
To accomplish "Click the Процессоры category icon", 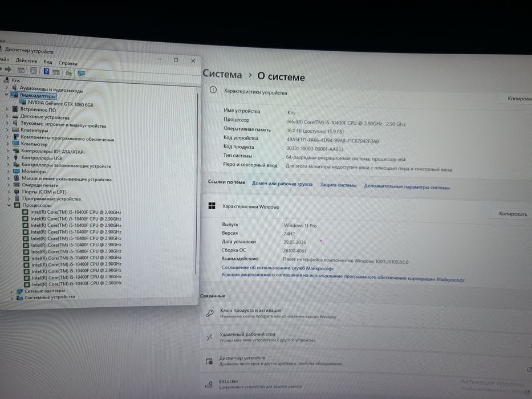I will pos(17,205).
